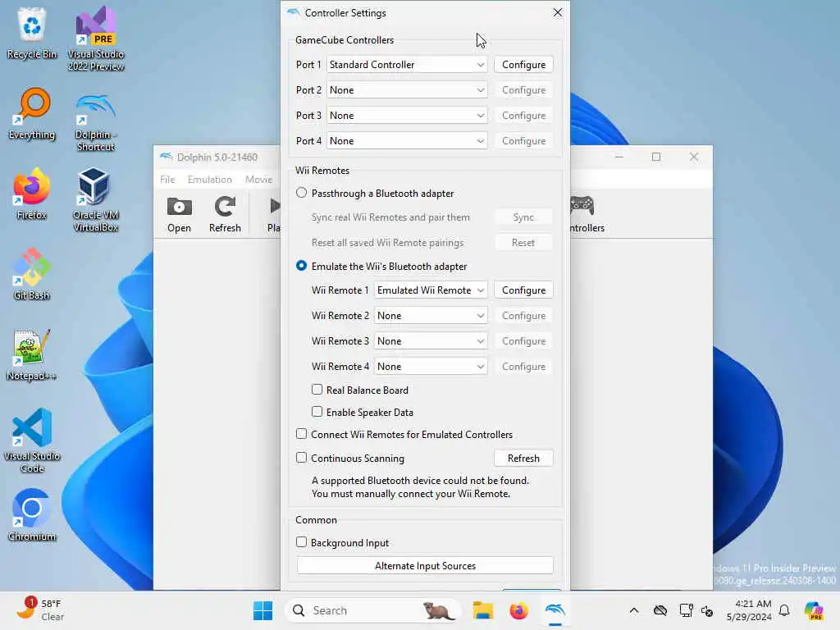Open the Movie menu in Dolphin
Viewport: 840px width, 630px height.
pyautogui.click(x=258, y=180)
